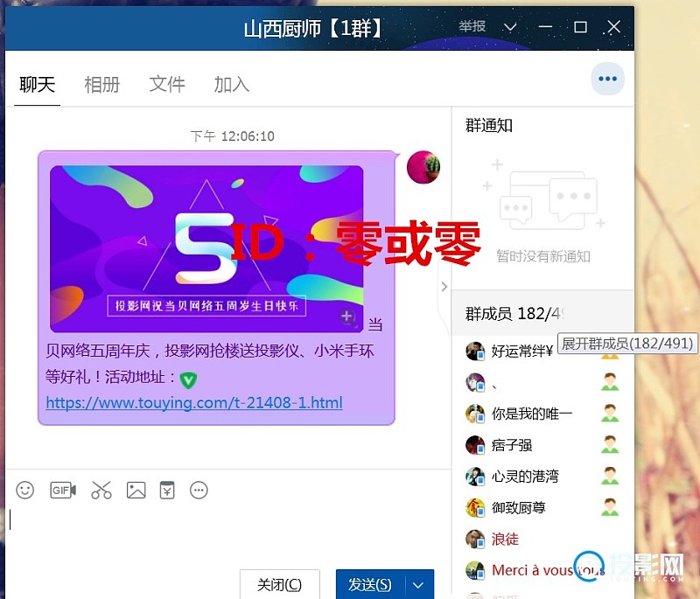The width and height of the screenshot is (700, 599).
Task: Click the role badge beside 你是我的唯一
Action: [x=610, y=413]
